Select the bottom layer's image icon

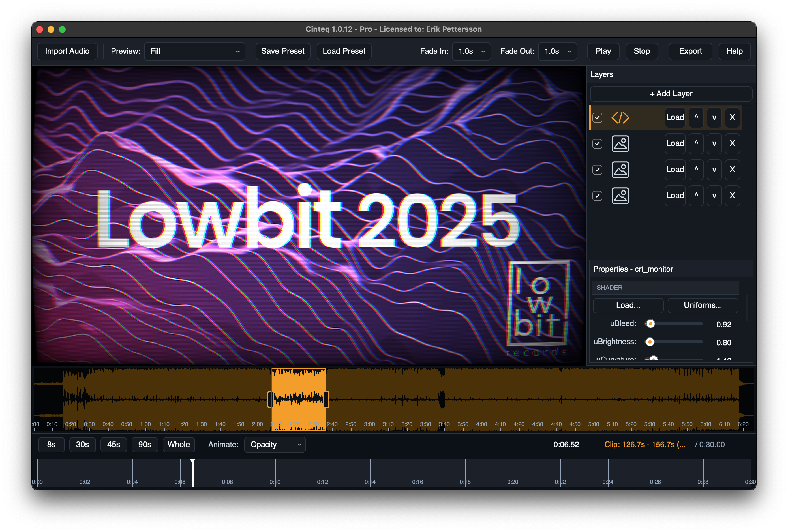[x=620, y=196]
